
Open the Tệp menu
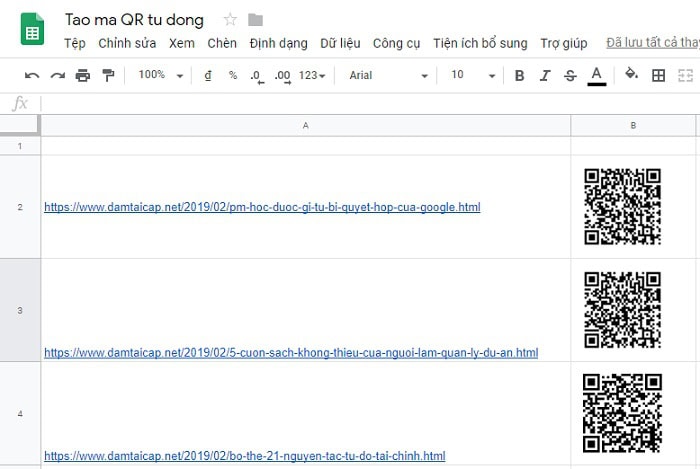75,43
